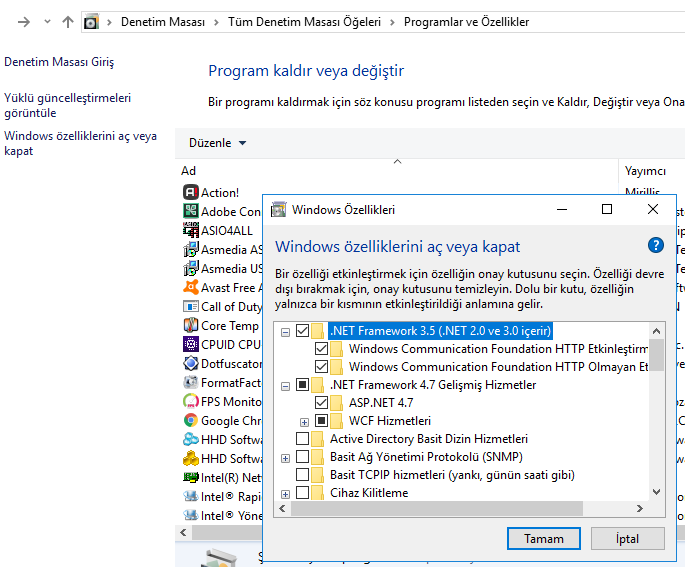The width and height of the screenshot is (685, 567).
Task: Uncheck ASP.NET 4.7 checkbox
Action: [x=322, y=402]
